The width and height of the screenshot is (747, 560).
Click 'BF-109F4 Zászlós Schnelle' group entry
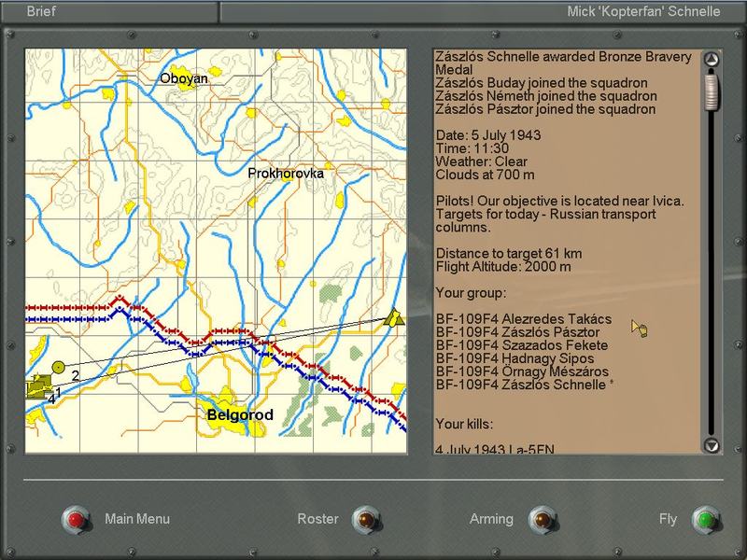[x=521, y=385]
